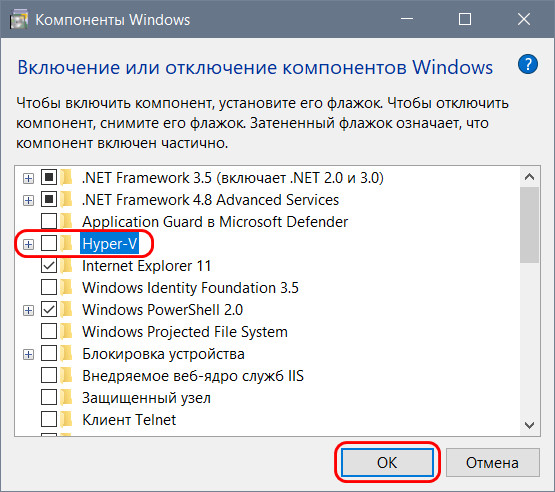Image resolution: width=555 pixels, height=492 pixels.
Task: Click the Windows PowerShell 2.0 folder icon
Action: pos(66,310)
